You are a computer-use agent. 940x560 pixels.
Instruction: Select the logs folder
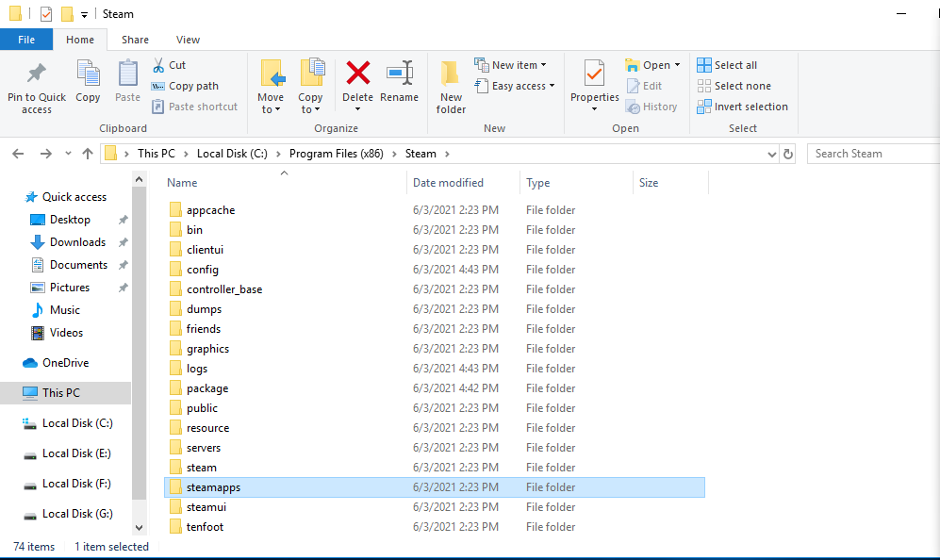click(x=435, y=368)
